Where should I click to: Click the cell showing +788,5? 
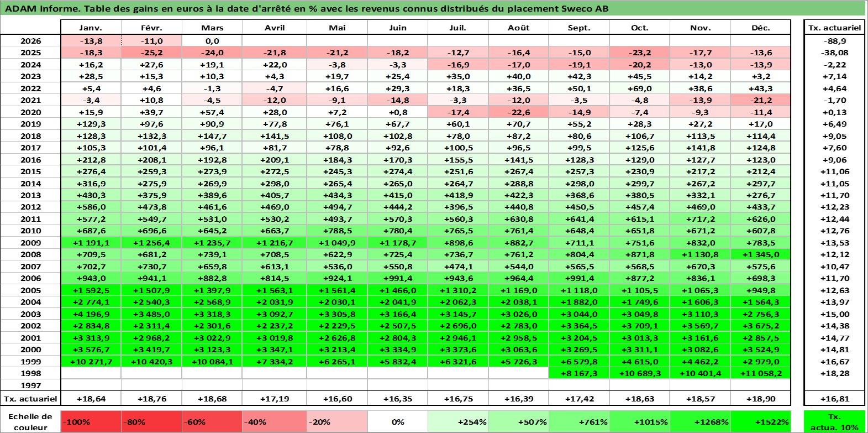337,231
